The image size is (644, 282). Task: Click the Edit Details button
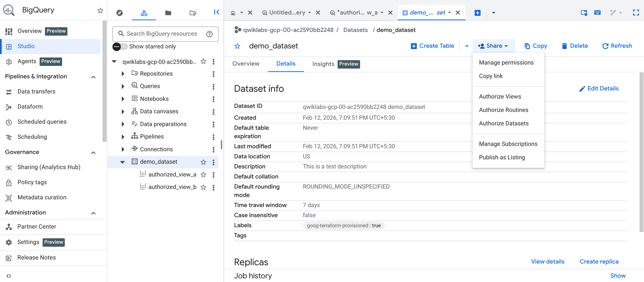[x=599, y=88]
